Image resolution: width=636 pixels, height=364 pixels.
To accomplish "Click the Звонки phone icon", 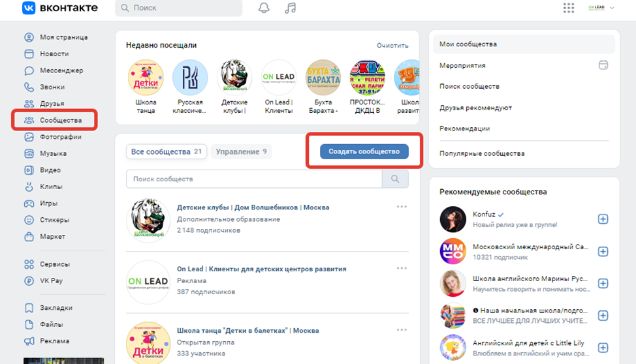I will coord(29,87).
